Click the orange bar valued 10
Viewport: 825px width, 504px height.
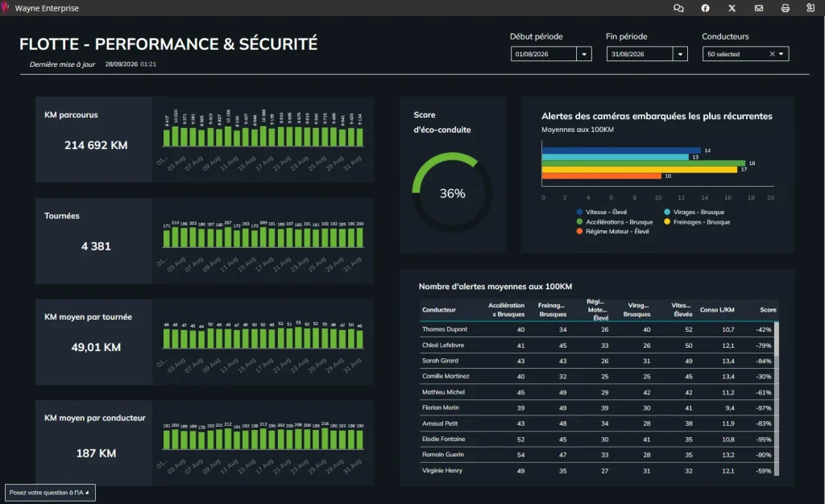pyautogui.click(x=601, y=176)
